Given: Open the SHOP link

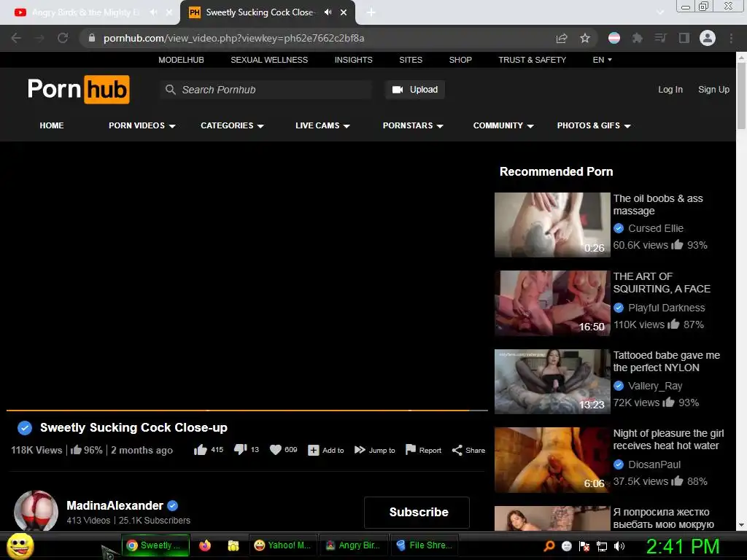Looking at the screenshot, I should point(460,60).
